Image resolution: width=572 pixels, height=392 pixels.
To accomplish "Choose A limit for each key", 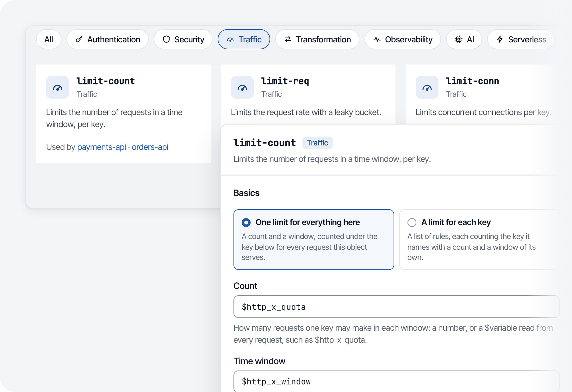I will point(479,240).
